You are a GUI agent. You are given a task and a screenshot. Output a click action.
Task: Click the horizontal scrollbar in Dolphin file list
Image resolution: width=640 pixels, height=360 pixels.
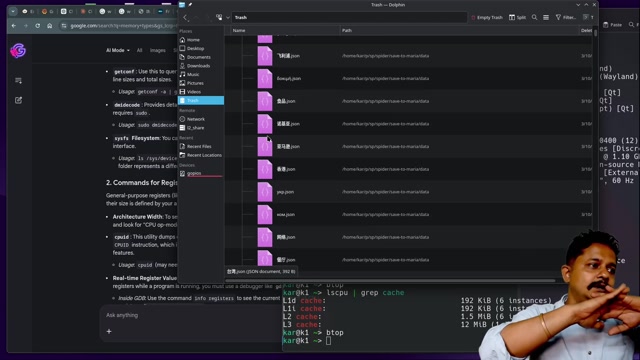pos(390,280)
